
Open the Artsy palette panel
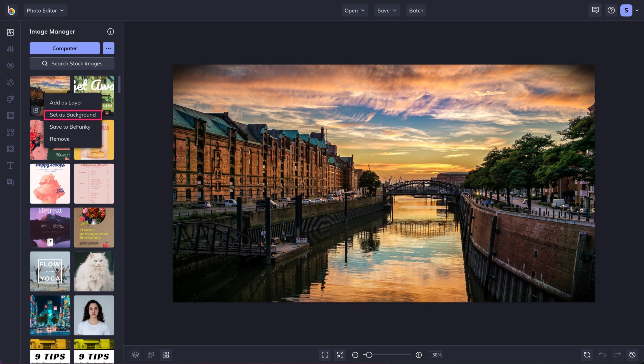[10, 99]
